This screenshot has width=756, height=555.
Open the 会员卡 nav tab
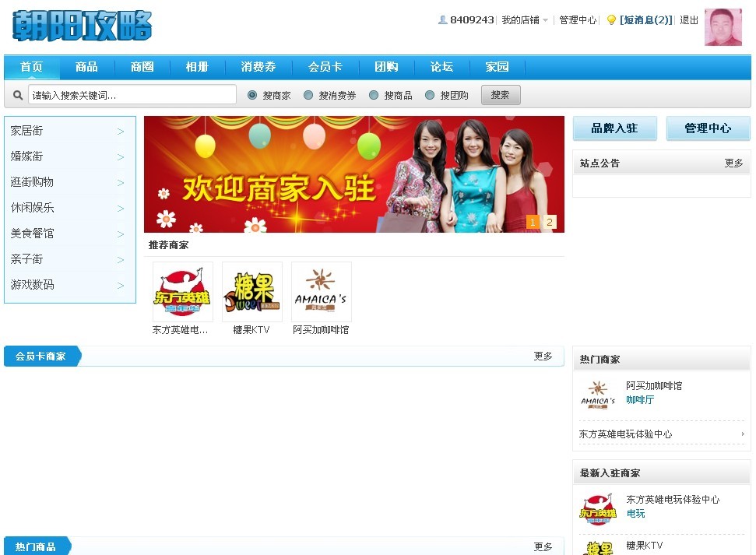point(325,66)
